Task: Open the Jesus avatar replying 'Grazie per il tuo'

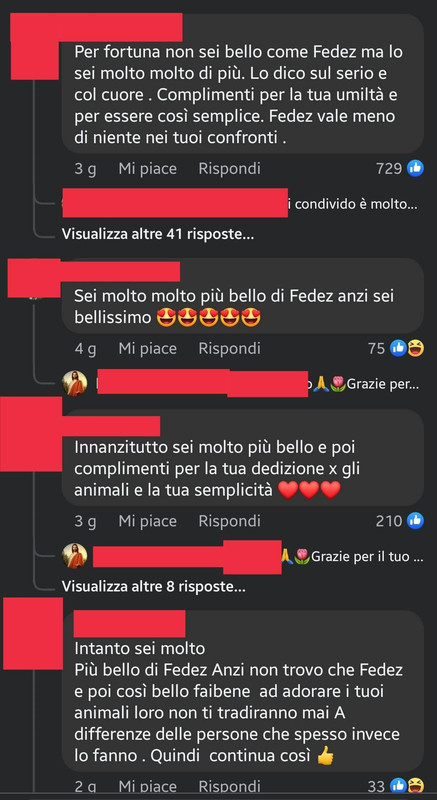Action: point(74,556)
